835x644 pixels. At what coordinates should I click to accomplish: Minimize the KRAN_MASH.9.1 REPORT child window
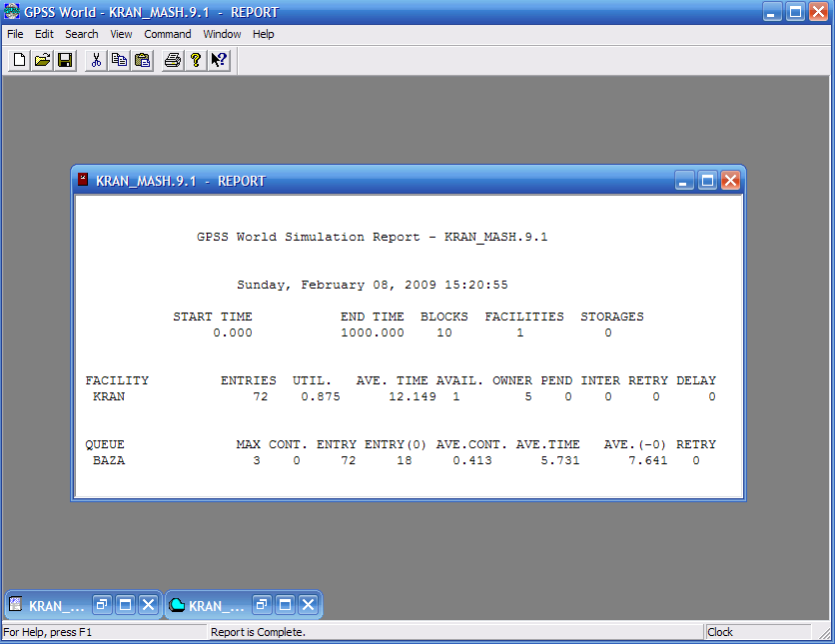pyautogui.click(x=684, y=181)
